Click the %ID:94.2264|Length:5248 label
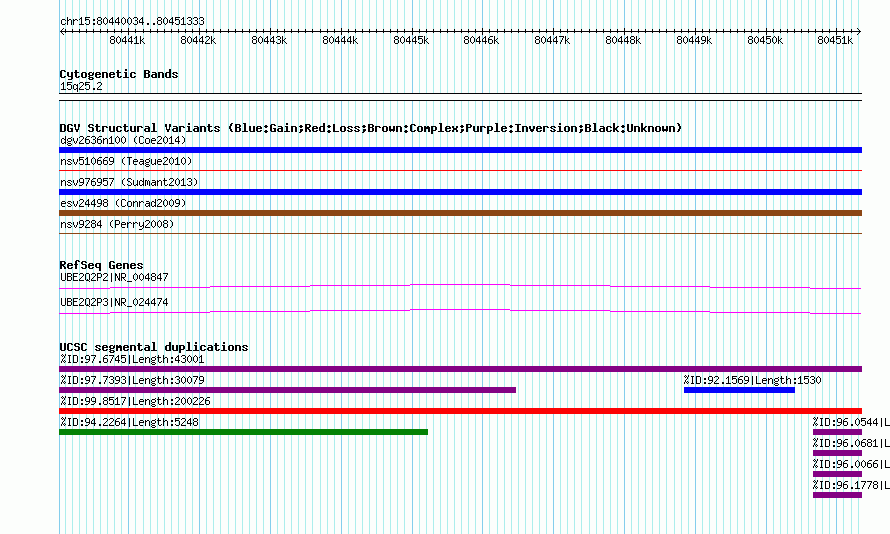890x534 pixels. [x=129, y=422]
